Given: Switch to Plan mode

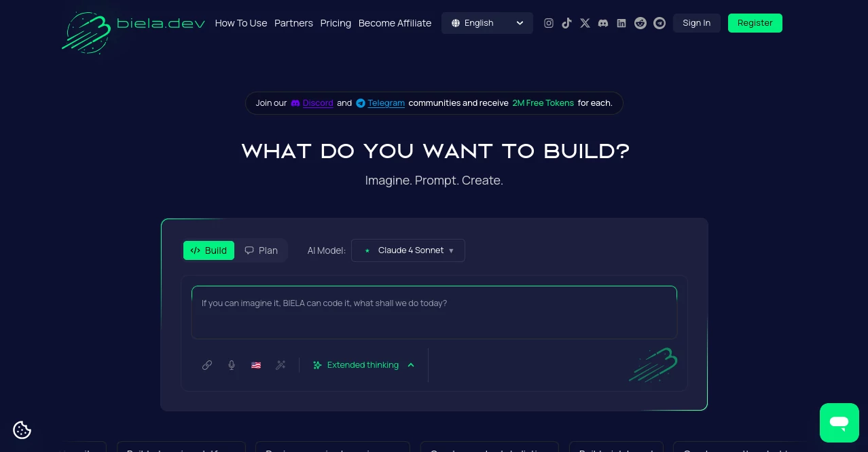Looking at the screenshot, I should click(x=261, y=250).
